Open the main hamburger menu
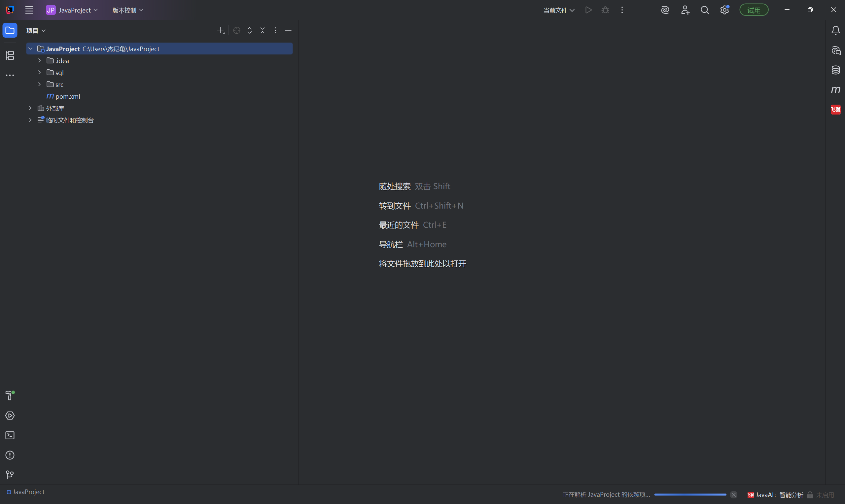This screenshot has width=845, height=504. coord(29,10)
